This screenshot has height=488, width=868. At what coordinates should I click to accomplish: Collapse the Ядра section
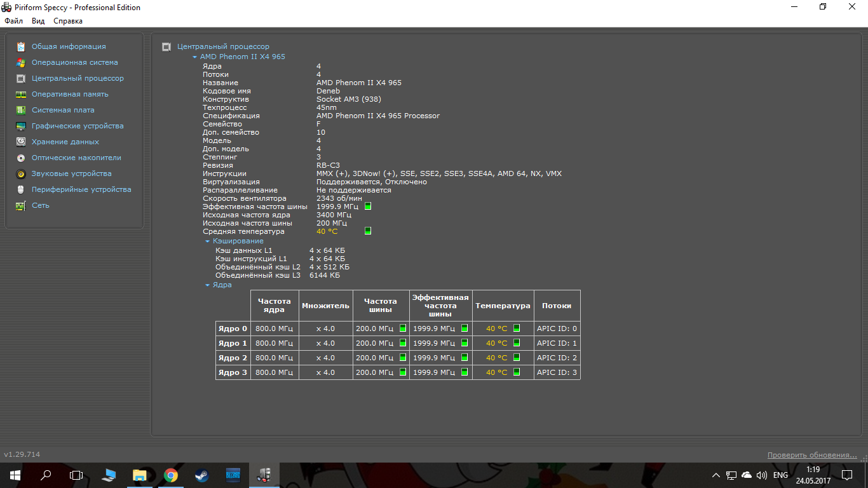207,285
